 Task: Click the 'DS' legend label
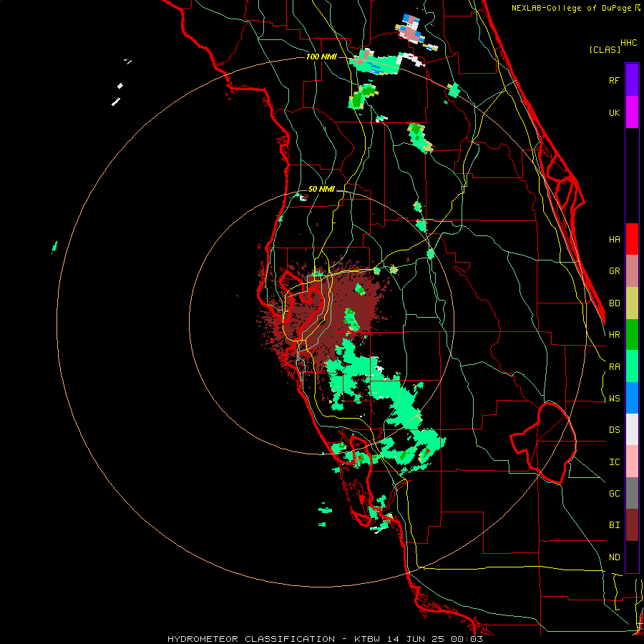614,430
